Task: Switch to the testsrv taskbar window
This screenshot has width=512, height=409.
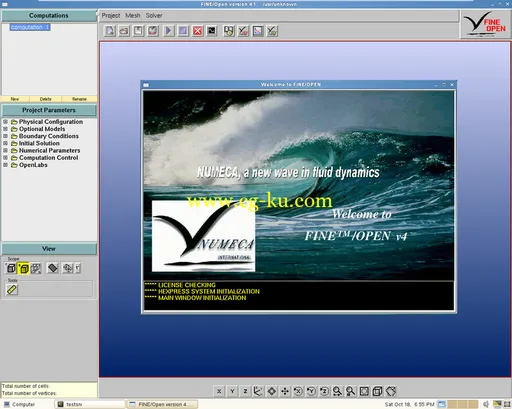Action: (89, 404)
